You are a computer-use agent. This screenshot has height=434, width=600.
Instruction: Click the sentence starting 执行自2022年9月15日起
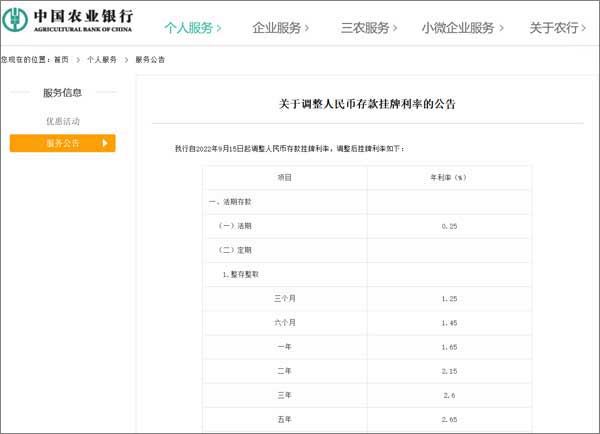pyautogui.click(x=290, y=148)
